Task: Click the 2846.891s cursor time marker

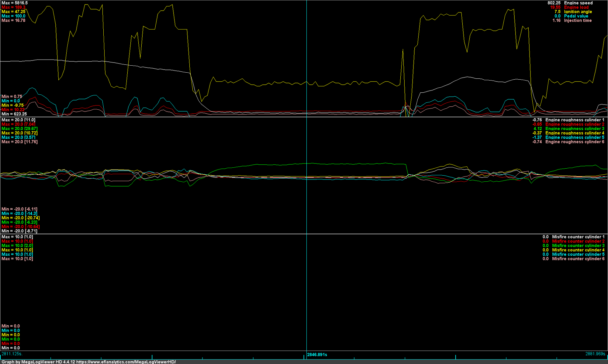Action: tap(317, 354)
